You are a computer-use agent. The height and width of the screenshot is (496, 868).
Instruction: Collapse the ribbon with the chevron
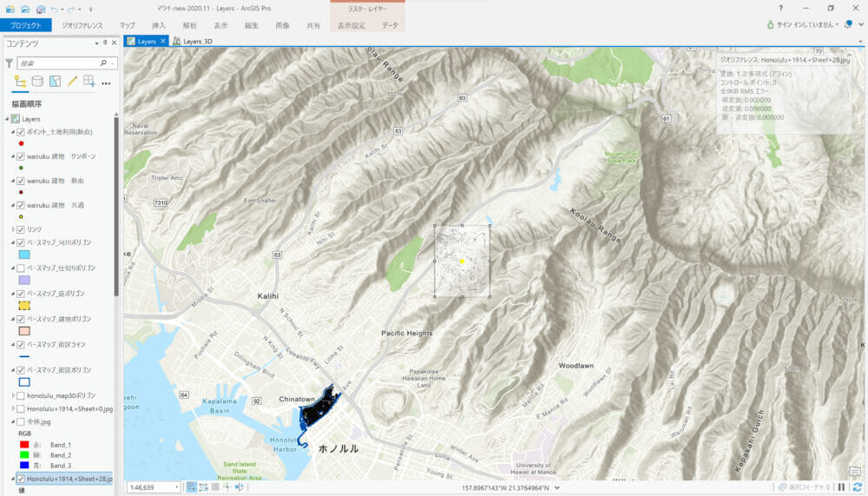click(x=861, y=24)
